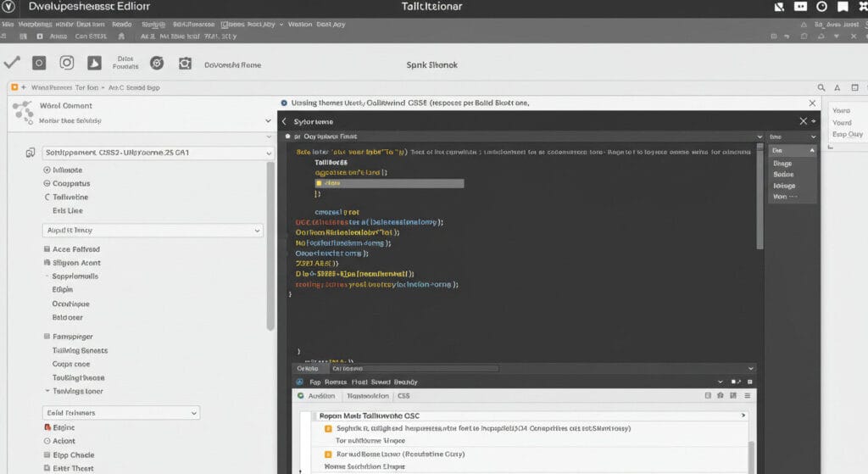Screen dimensions: 868x474
Task: Select the Inlleote radio option
Action: click(47, 170)
